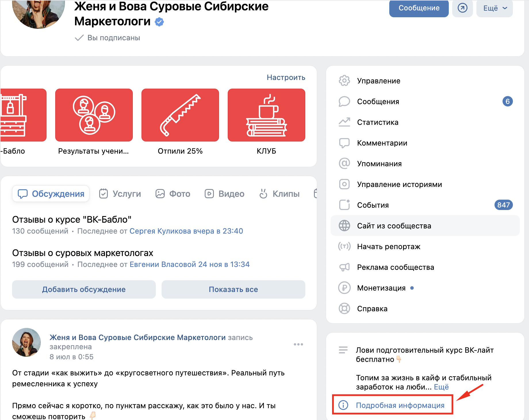Switch to the Клипы tab
Screen dimensions: 529x420
point(279,194)
